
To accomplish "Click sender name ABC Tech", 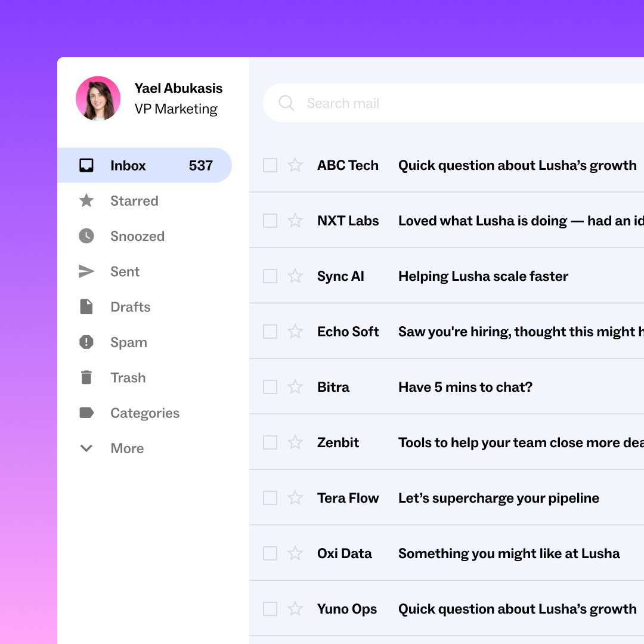I will click(348, 165).
